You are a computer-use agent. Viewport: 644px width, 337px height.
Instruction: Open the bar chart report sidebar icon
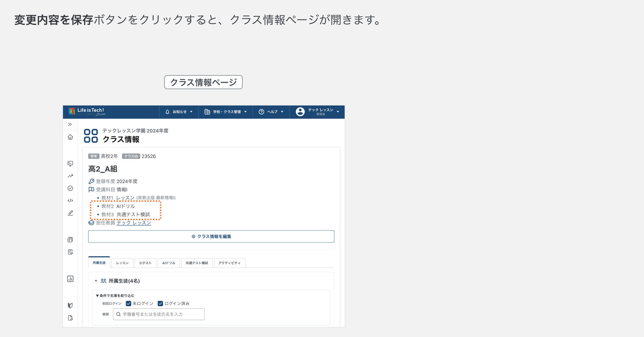[x=70, y=279]
